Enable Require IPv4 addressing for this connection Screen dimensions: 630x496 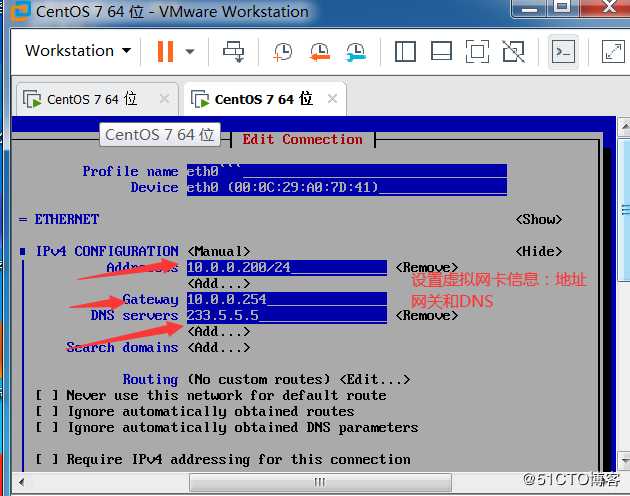(x=47, y=459)
